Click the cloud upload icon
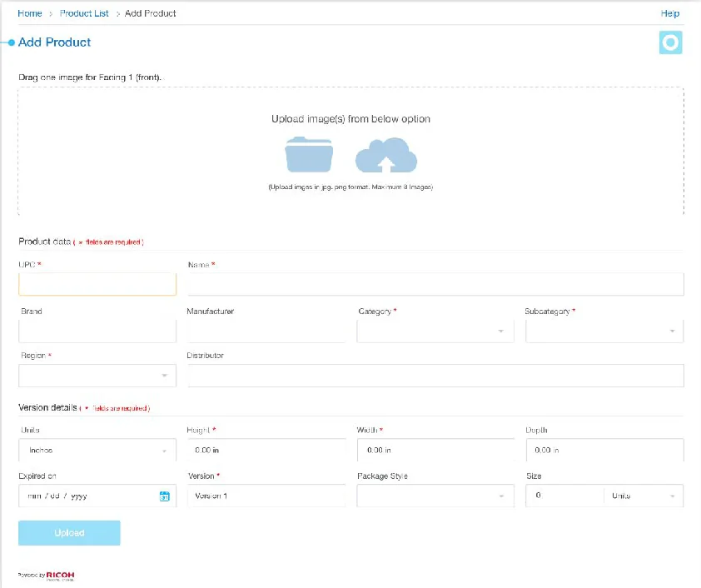701x588 pixels. [x=386, y=155]
